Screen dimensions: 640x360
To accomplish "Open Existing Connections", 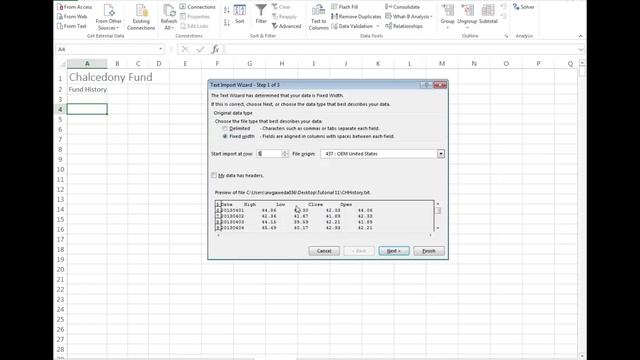I will 141,17.
